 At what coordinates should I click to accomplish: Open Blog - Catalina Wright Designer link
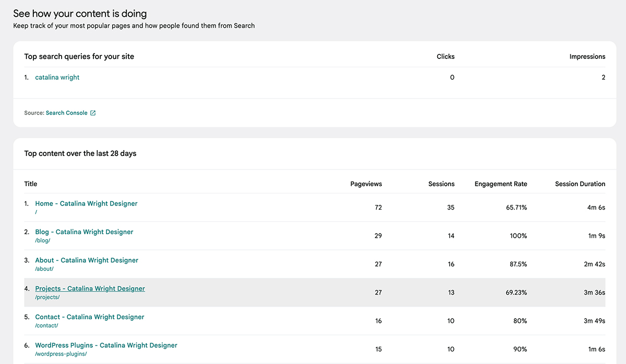click(x=84, y=232)
